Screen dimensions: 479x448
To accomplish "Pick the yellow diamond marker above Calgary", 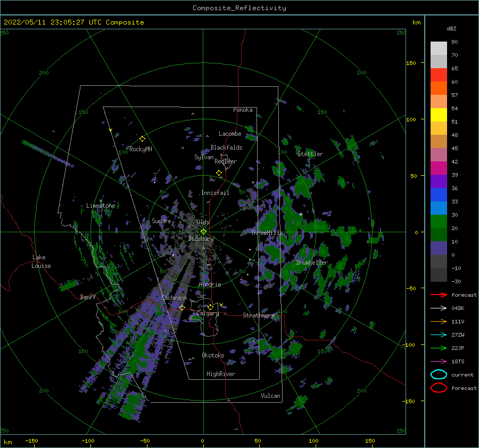I will pyautogui.click(x=210, y=307).
